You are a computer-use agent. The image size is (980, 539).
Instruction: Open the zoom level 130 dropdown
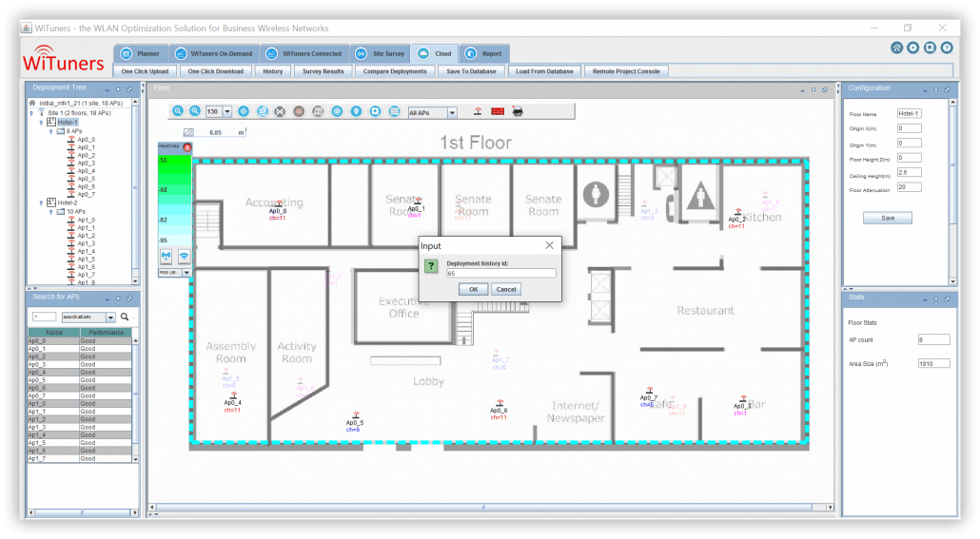(226, 112)
